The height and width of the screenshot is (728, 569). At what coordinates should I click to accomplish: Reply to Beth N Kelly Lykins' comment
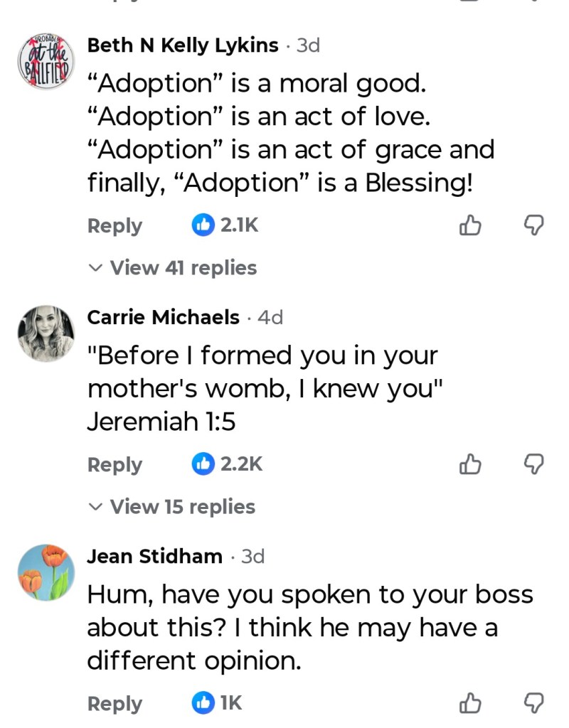[x=115, y=226]
